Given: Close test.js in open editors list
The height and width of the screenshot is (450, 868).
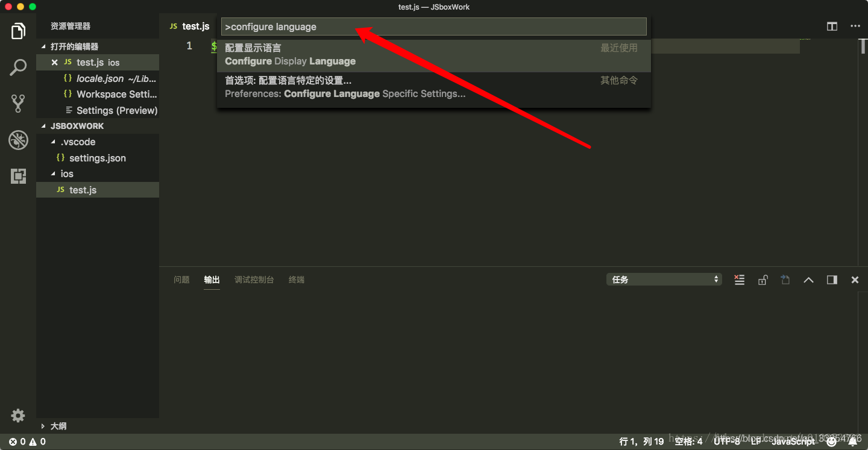Looking at the screenshot, I should pyautogui.click(x=54, y=63).
